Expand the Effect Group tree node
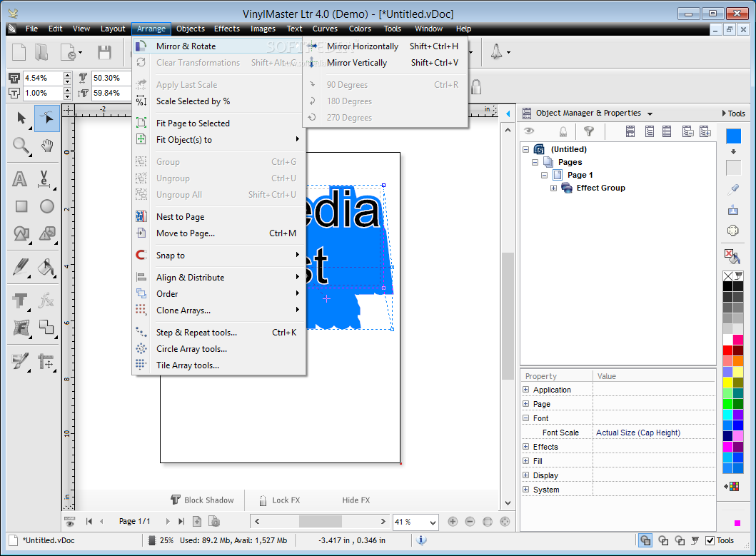Screen dimensions: 756x556 click(x=553, y=188)
